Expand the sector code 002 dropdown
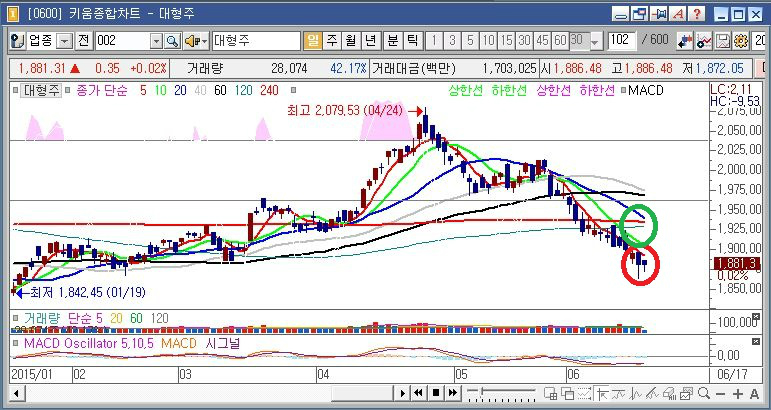This screenshot has width=771, height=410. point(156,41)
